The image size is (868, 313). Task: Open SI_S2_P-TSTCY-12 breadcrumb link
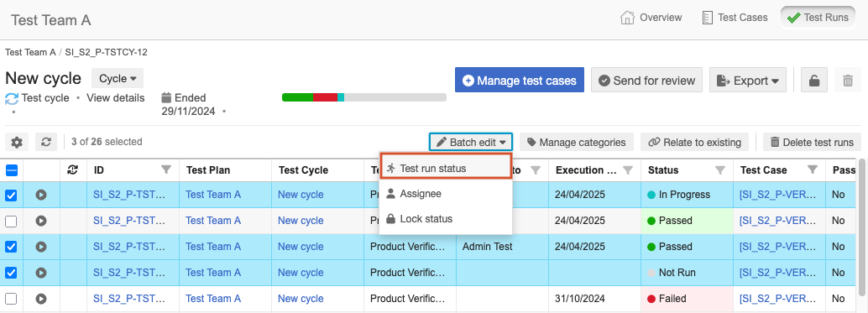point(106,53)
